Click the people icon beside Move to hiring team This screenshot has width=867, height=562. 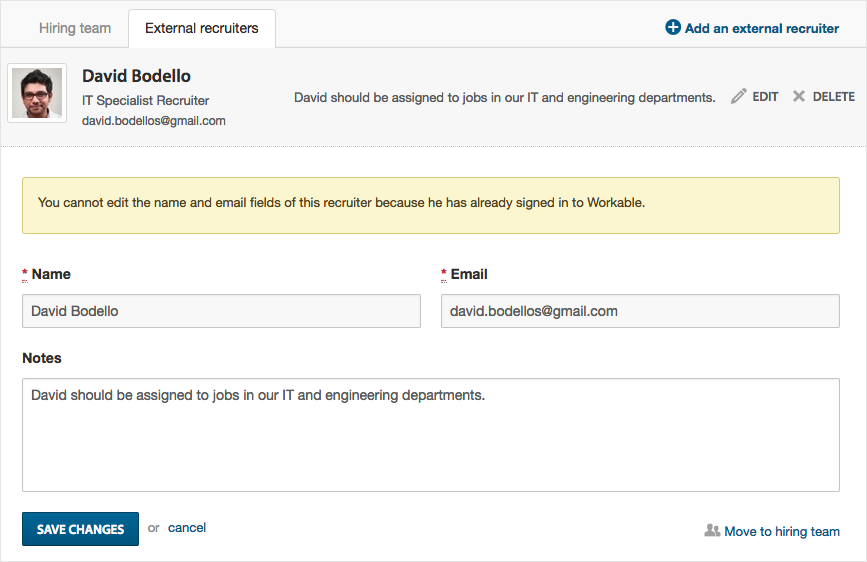[x=712, y=531]
